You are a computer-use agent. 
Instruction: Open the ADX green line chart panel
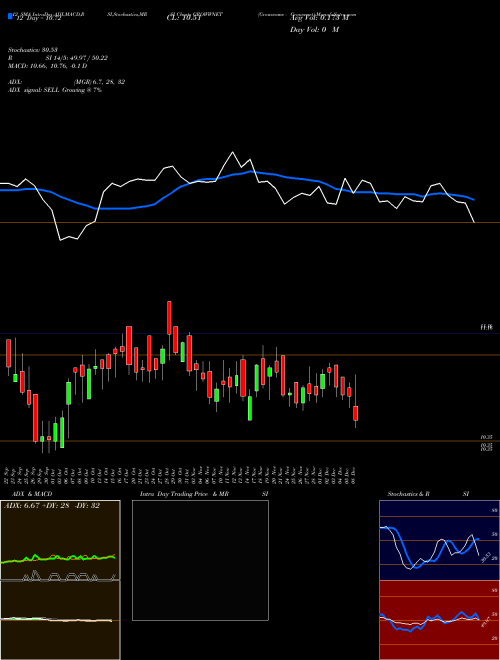click(x=60, y=540)
